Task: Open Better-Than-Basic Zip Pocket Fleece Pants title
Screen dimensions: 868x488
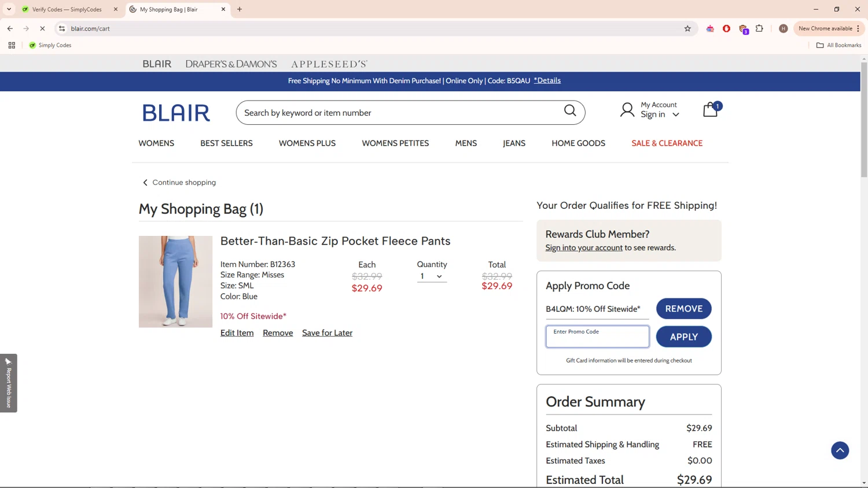Action: click(335, 241)
